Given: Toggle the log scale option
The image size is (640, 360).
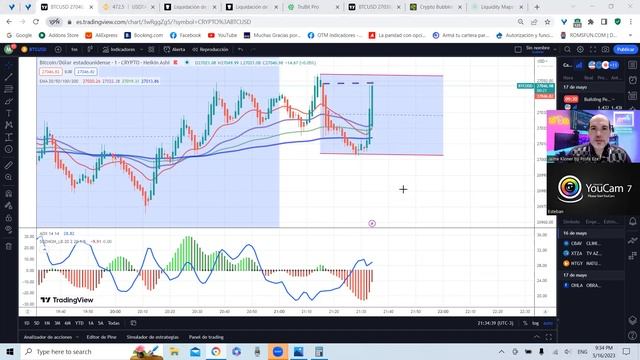Looking at the screenshot, I should click(535, 323).
